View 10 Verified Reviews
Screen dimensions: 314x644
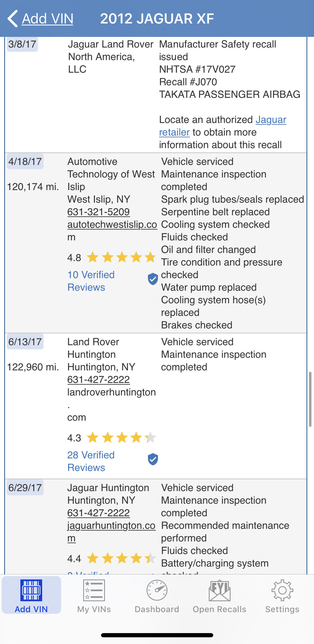click(91, 281)
